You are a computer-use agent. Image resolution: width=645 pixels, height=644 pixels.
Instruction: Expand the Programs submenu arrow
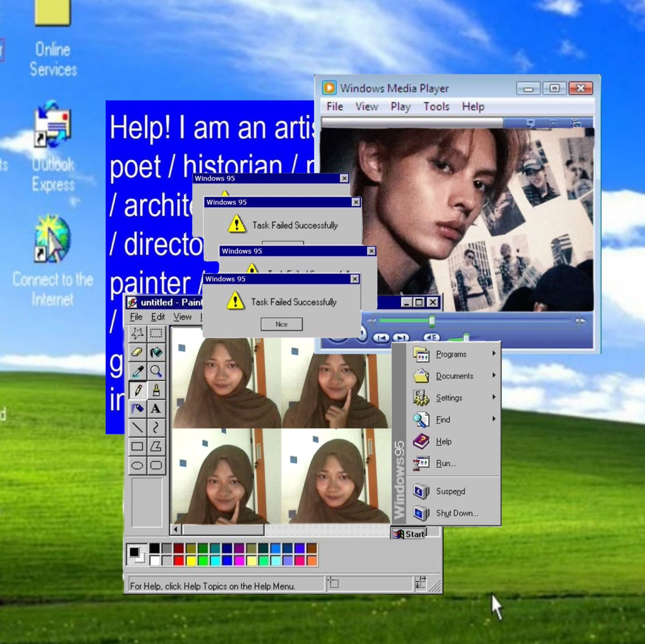click(493, 353)
